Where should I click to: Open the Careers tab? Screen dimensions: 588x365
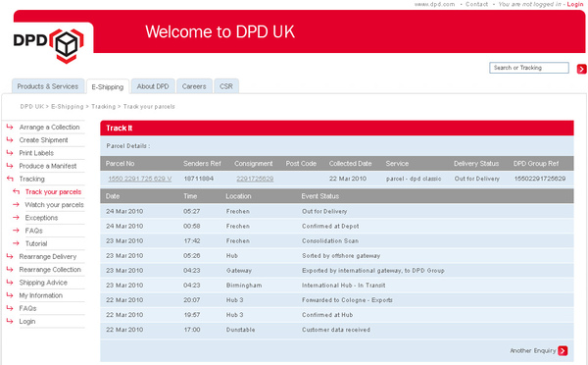194,86
